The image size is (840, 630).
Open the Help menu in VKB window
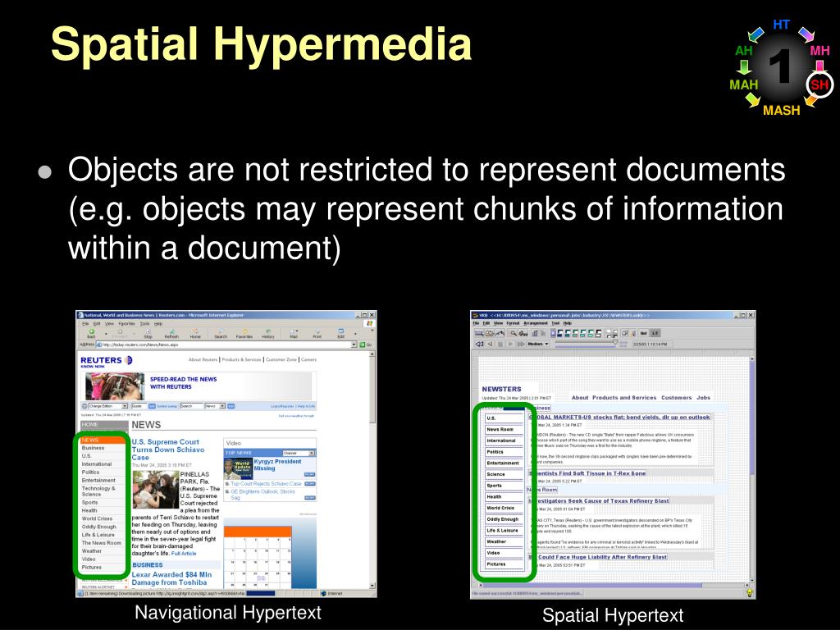[x=568, y=323]
